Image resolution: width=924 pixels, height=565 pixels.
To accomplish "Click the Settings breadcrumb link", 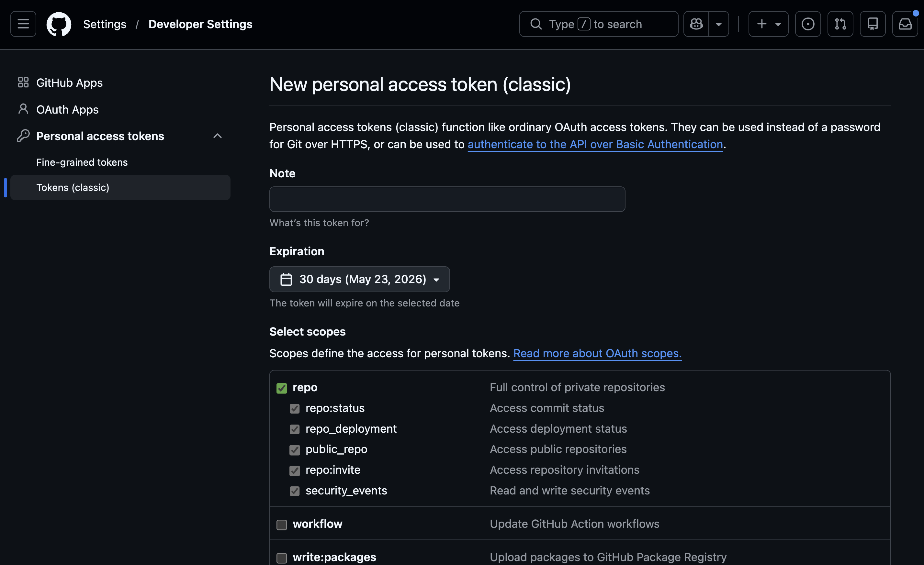I will click(x=105, y=24).
